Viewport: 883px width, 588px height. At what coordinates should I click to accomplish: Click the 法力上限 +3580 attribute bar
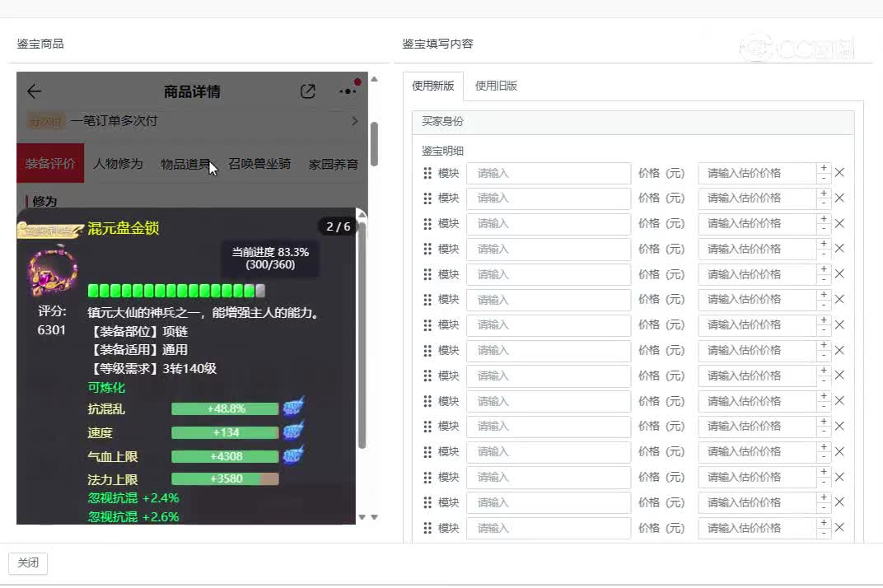(225, 478)
